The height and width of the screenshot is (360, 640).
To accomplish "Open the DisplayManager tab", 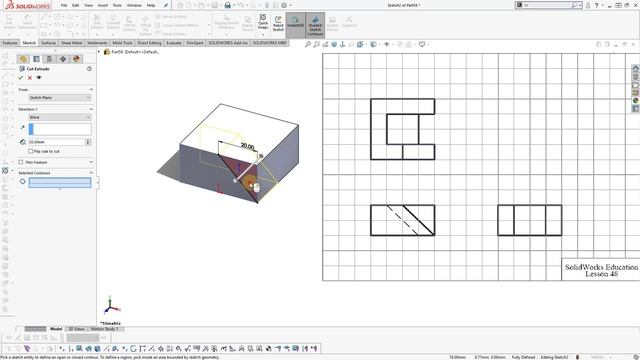I will pos(76,59).
